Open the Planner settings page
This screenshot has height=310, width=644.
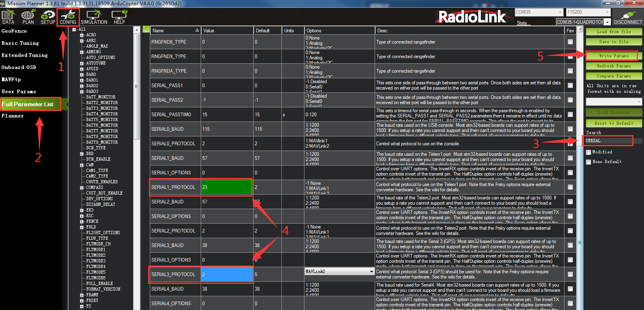(x=13, y=116)
